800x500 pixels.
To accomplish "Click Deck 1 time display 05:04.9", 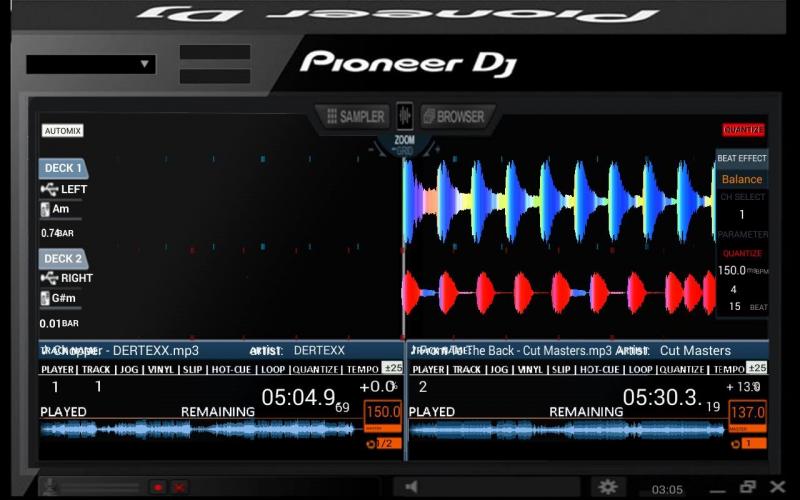I will (x=298, y=397).
